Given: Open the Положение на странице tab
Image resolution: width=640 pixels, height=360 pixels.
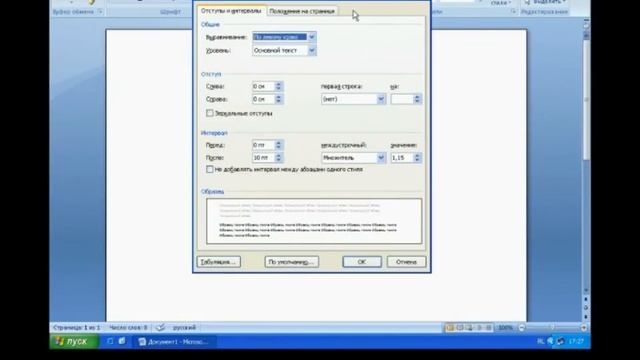Looking at the screenshot, I should [302, 11].
